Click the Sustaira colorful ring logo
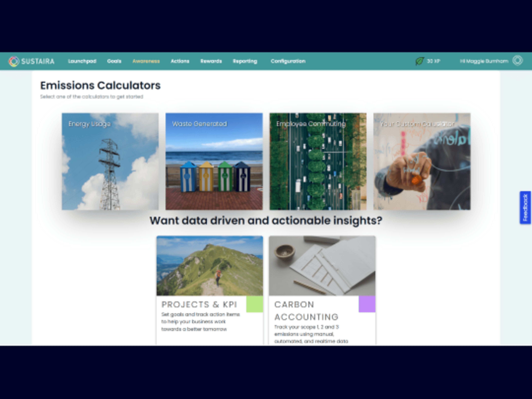 point(14,61)
